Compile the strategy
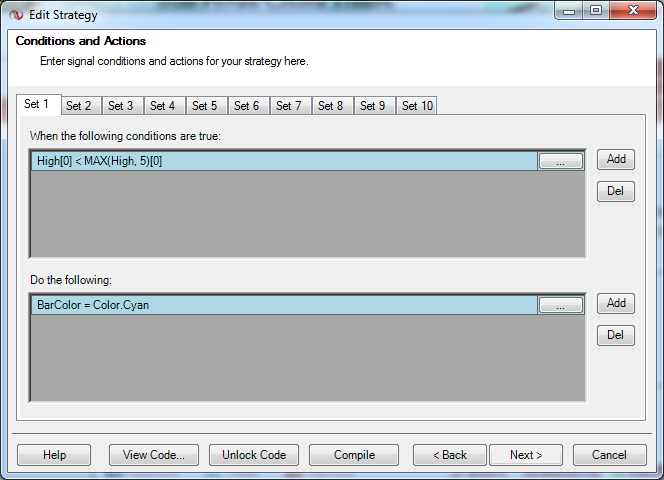 coord(354,455)
